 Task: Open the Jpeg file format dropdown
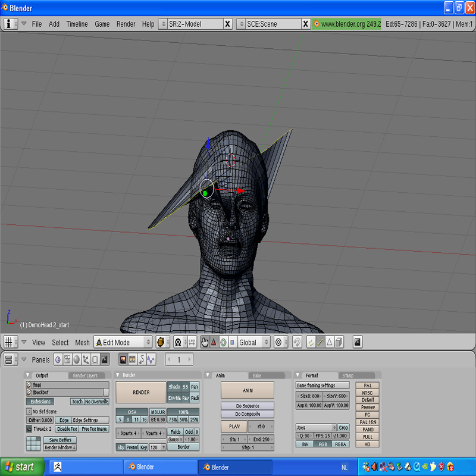(x=317, y=427)
